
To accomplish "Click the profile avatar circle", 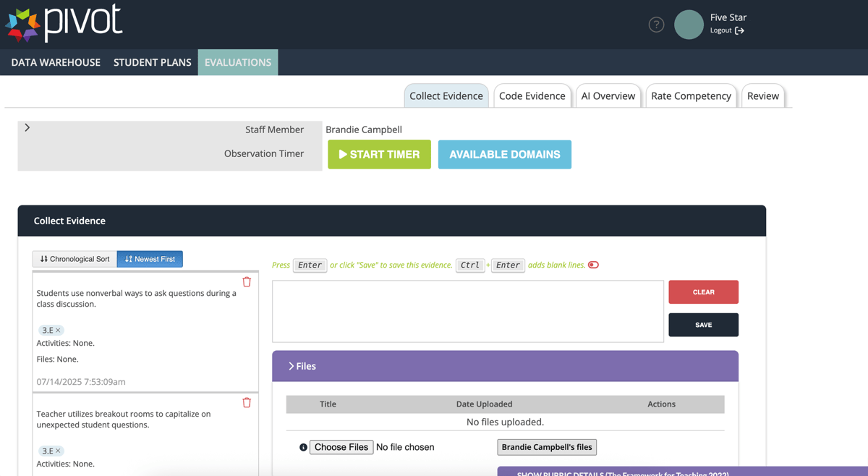I will pyautogui.click(x=688, y=24).
